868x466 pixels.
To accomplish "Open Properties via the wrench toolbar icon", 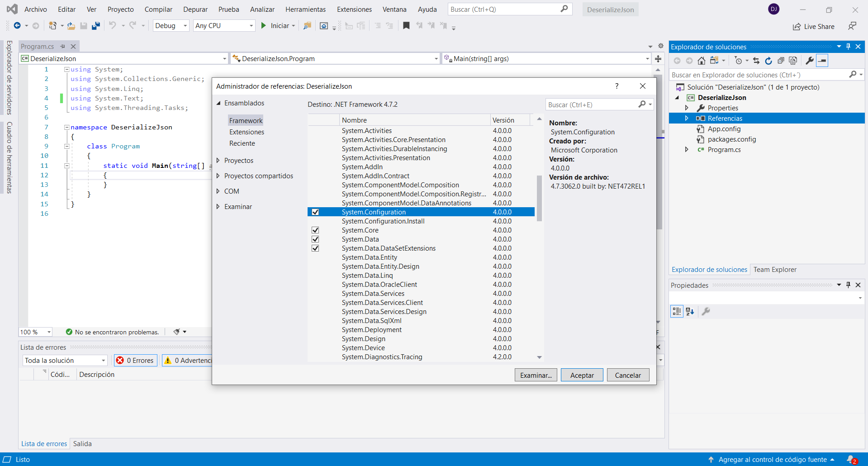I will pos(809,61).
